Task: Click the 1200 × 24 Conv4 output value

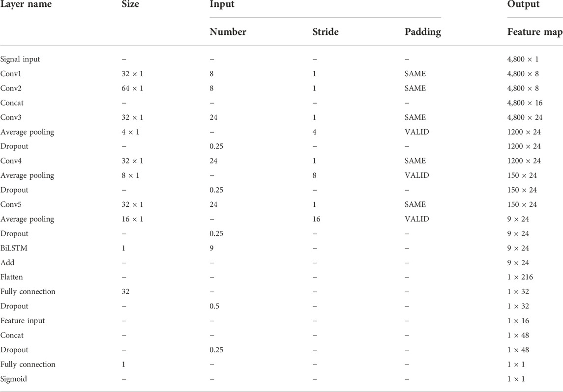Action: [524, 161]
